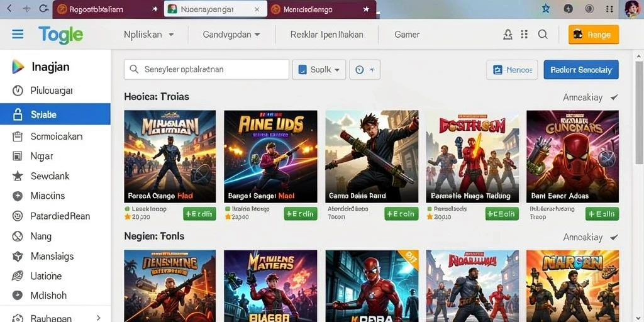
Task: Open the Rerklar Ipen lhakian menu item
Action: [326, 35]
